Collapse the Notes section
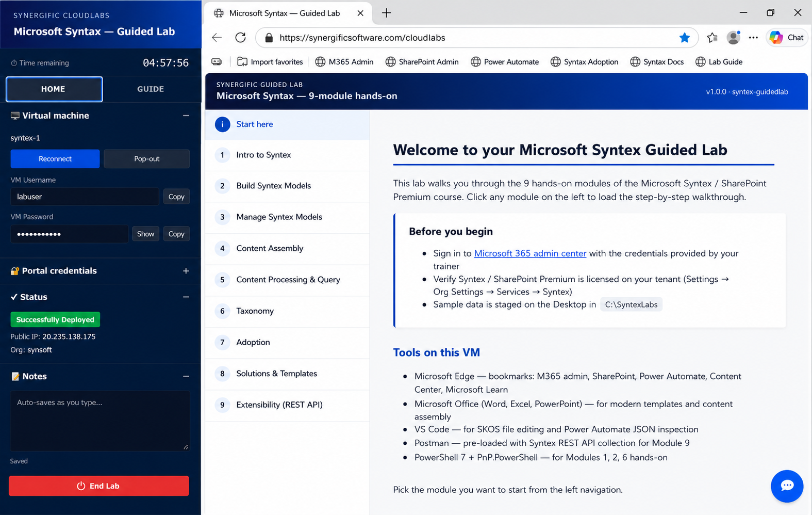The width and height of the screenshot is (812, 515). [186, 377]
